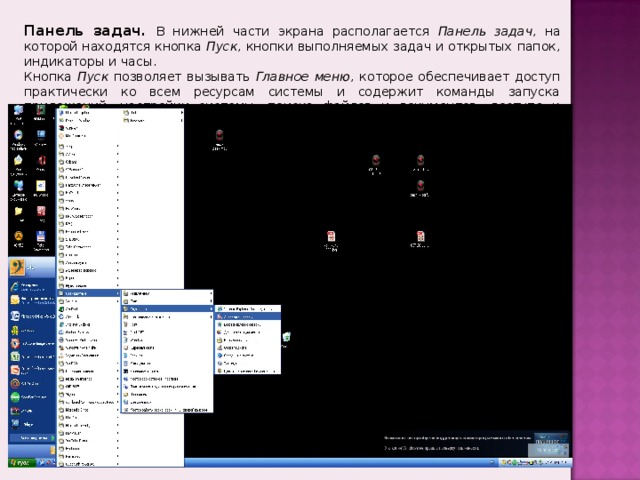Open the e-mail envelope entry in start menu
Screen dimensions: 640x480
pos(32,300)
